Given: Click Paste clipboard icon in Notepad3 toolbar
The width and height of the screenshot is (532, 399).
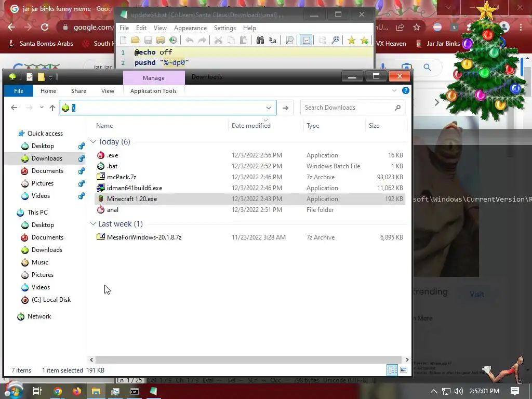Looking at the screenshot, I should (x=243, y=41).
